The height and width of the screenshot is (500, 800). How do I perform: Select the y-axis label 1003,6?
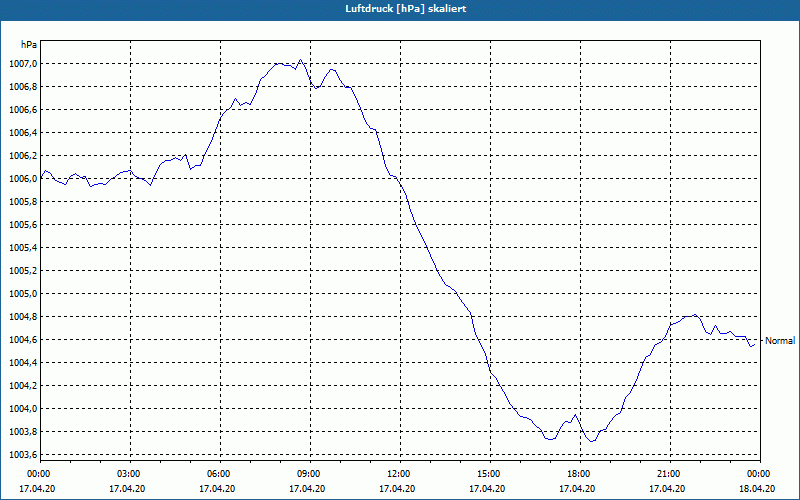tap(23, 455)
